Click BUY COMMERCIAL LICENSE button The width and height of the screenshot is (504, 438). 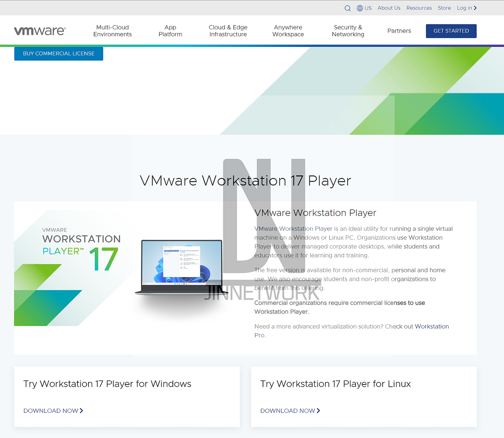(59, 54)
